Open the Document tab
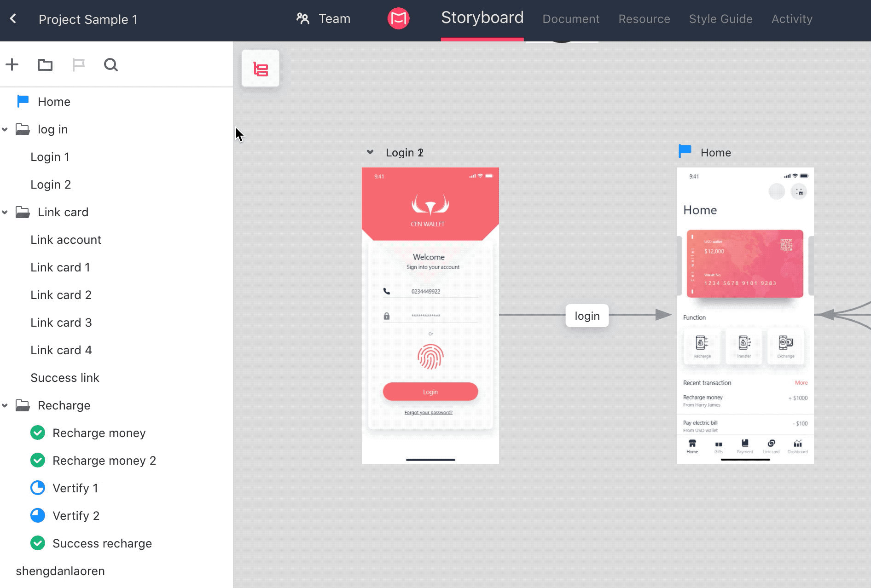Image resolution: width=871 pixels, height=588 pixels. click(571, 19)
